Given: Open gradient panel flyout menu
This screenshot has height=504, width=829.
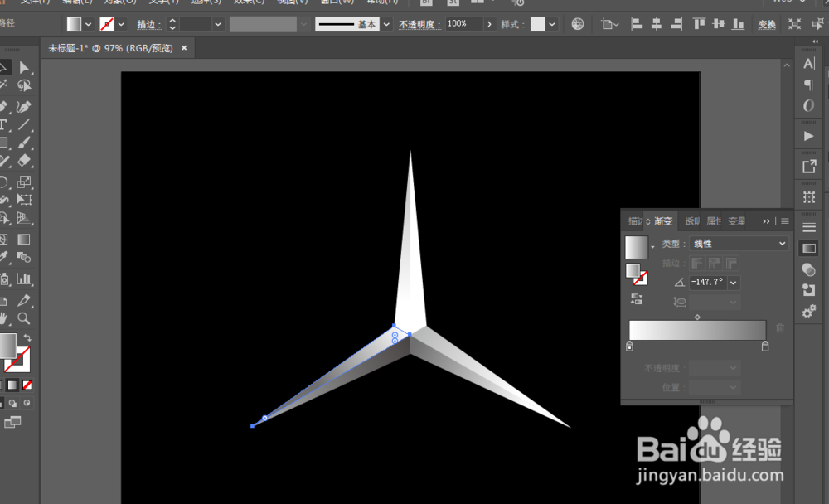Looking at the screenshot, I should (x=785, y=221).
